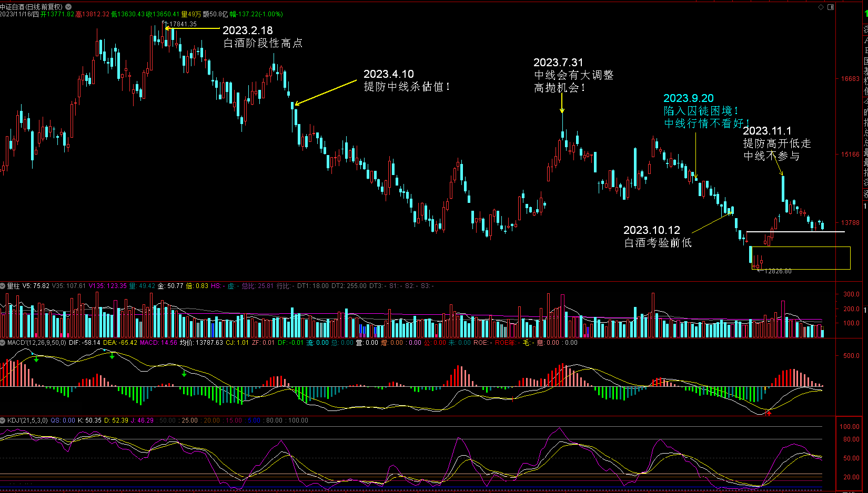Open the MACD indicator dropdown arrow
This screenshot has height=493, width=868.
pos(3,343)
